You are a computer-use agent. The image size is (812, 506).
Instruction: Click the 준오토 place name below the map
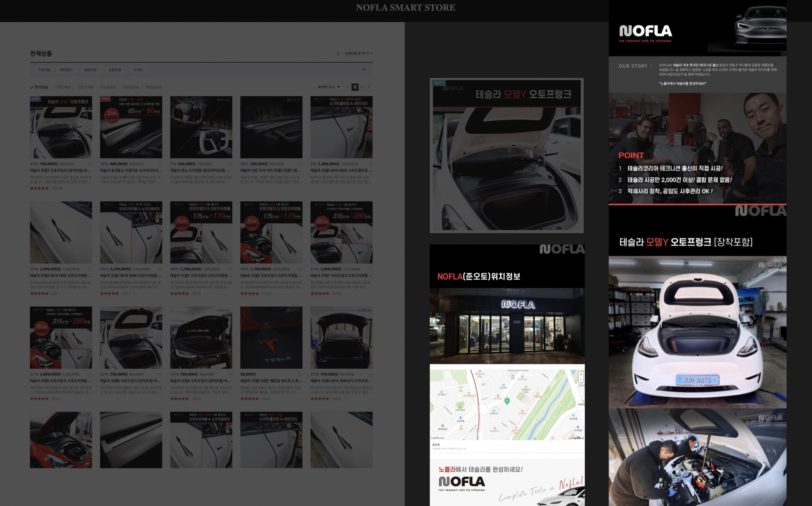[436, 445]
